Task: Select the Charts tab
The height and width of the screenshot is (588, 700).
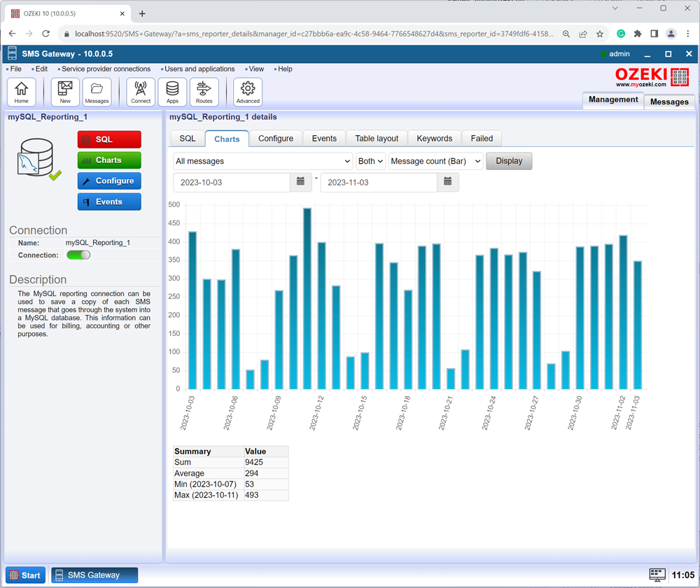Action: click(227, 139)
